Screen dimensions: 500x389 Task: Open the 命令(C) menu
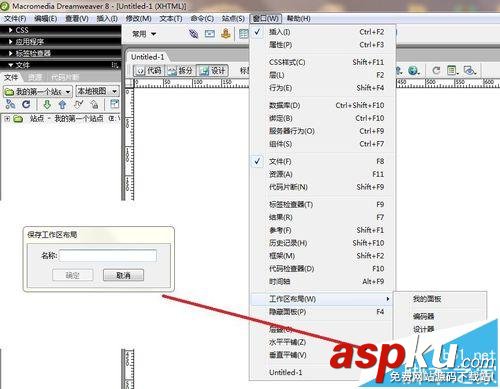pyautogui.click(x=202, y=19)
